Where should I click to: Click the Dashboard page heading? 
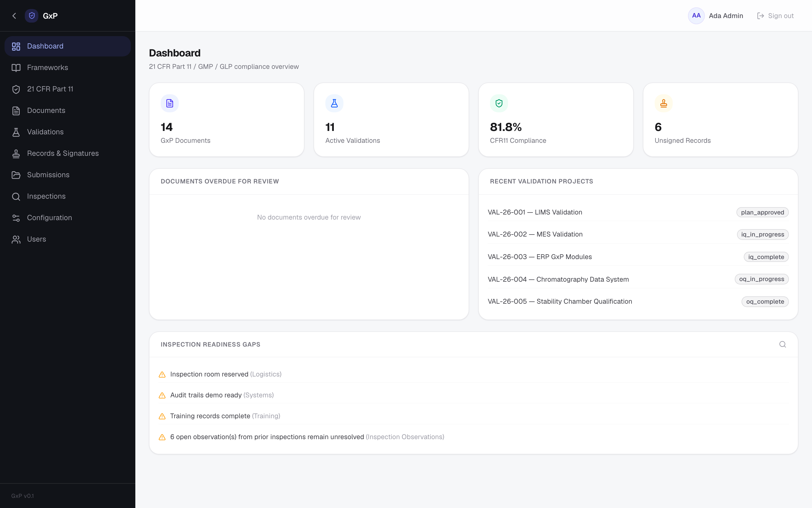click(x=175, y=53)
